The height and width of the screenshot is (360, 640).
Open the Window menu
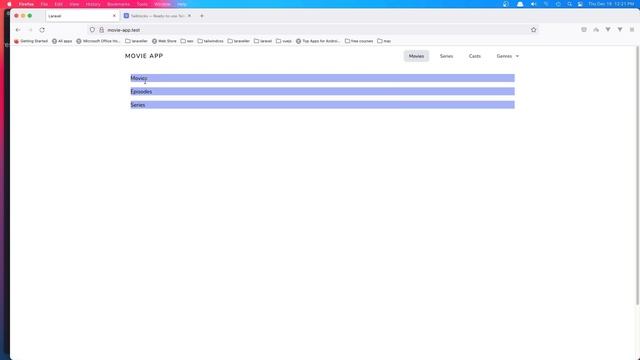click(x=162, y=4)
